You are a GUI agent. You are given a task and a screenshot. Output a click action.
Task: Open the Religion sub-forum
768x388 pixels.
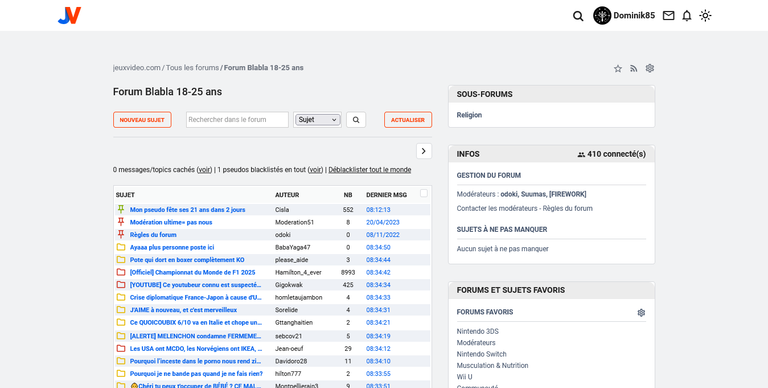click(x=469, y=115)
